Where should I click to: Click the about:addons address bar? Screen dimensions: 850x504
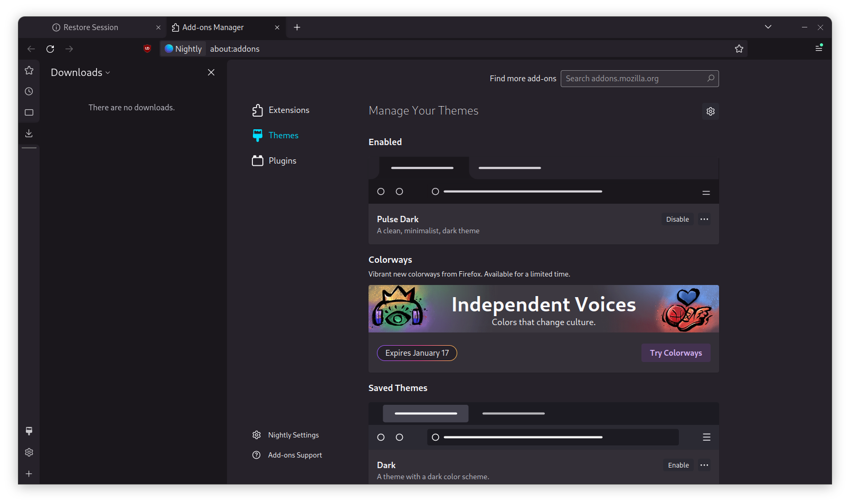pos(454,49)
